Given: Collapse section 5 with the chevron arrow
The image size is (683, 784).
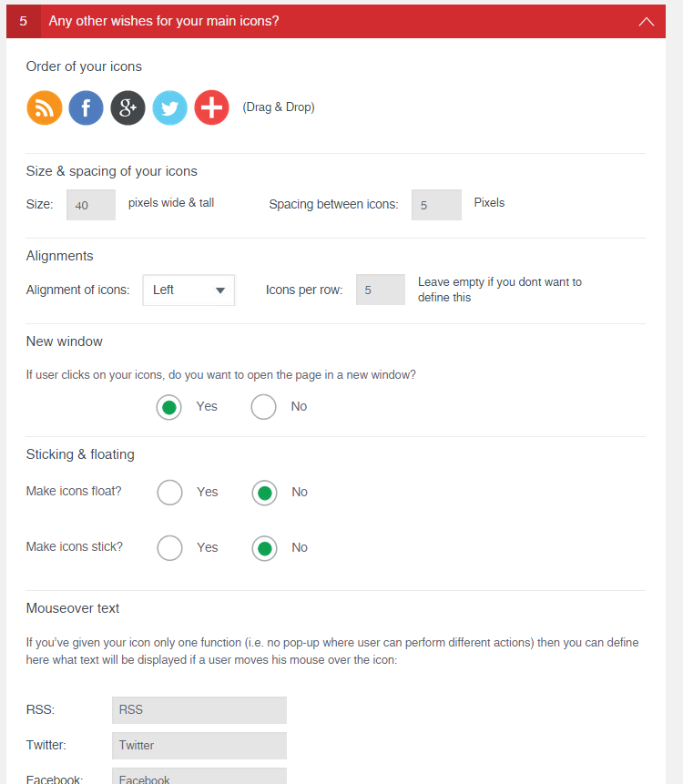Looking at the screenshot, I should 647,20.
